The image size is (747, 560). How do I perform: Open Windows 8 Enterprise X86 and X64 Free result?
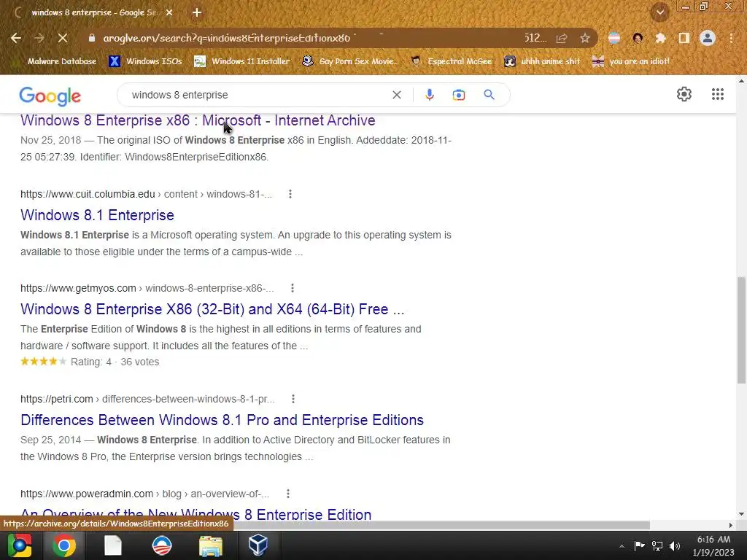point(212,309)
